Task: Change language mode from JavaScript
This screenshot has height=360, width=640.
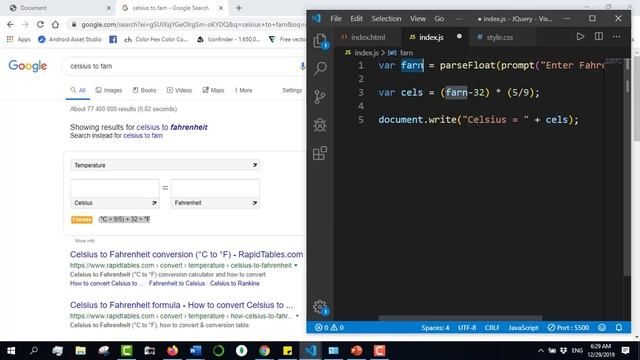Action: point(523,327)
